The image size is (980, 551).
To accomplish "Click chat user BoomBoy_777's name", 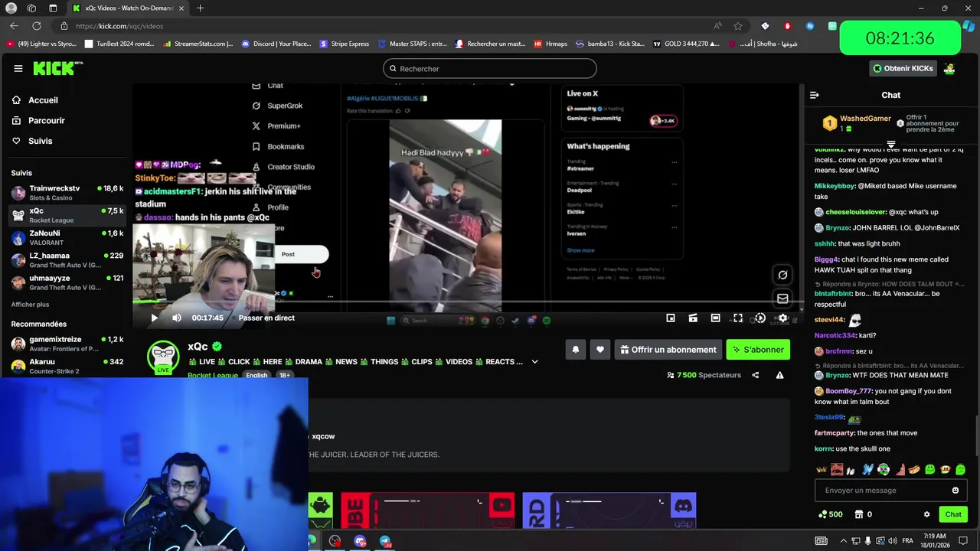I will coord(848,391).
